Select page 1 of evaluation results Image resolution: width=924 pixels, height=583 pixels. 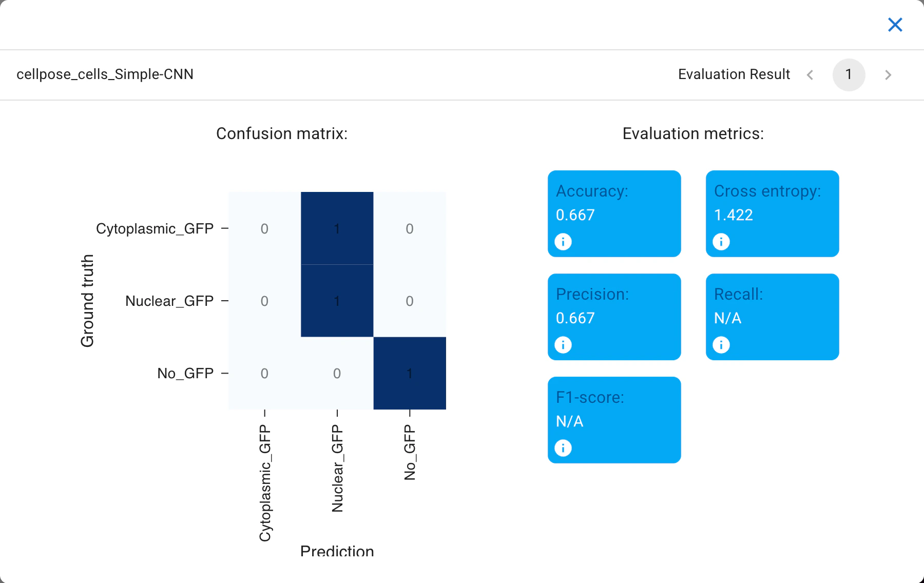849,75
